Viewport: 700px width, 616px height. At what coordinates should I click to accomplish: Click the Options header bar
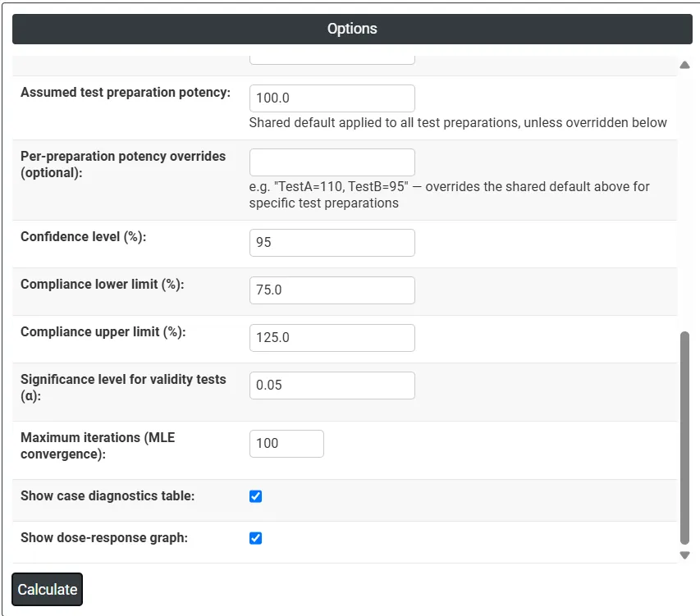tap(352, 29)
